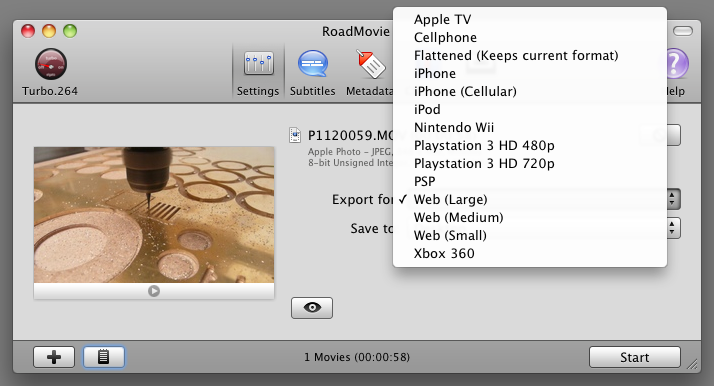Toggle the movie list clipboard button
Viewport: 714px width, 386px height.
[x=104, y=357]
